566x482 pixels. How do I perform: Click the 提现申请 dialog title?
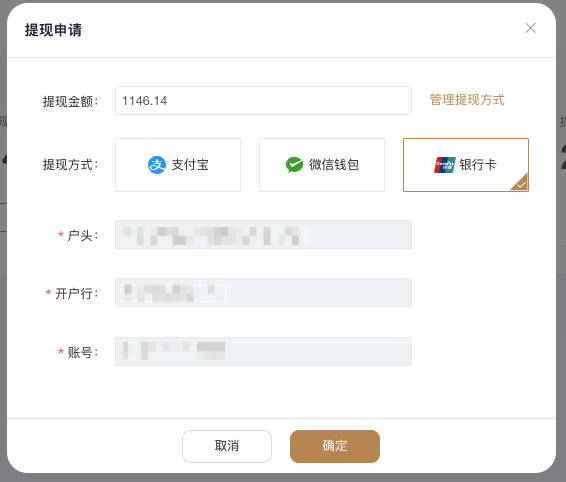(x=53, y=30)
